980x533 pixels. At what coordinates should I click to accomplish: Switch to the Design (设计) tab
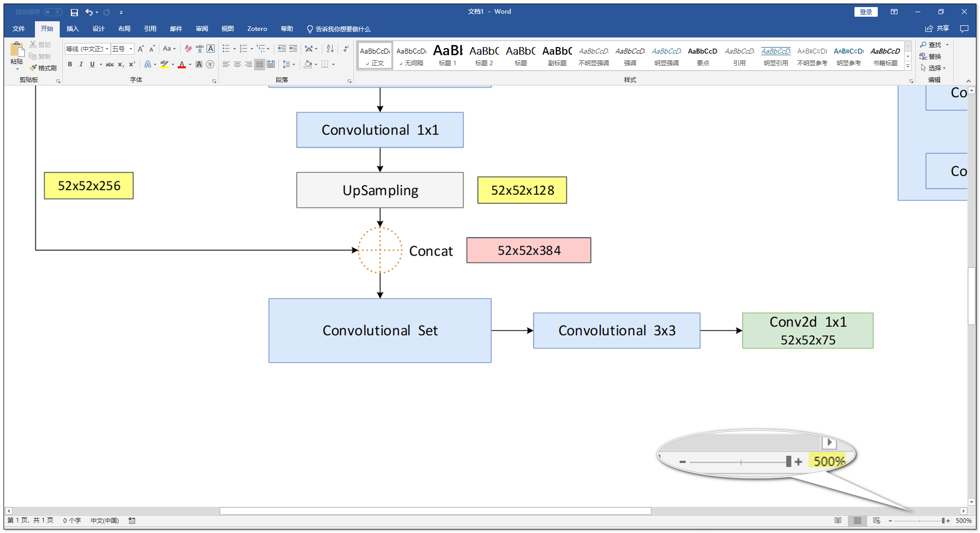pyautogui.click(x=99, y=29)
